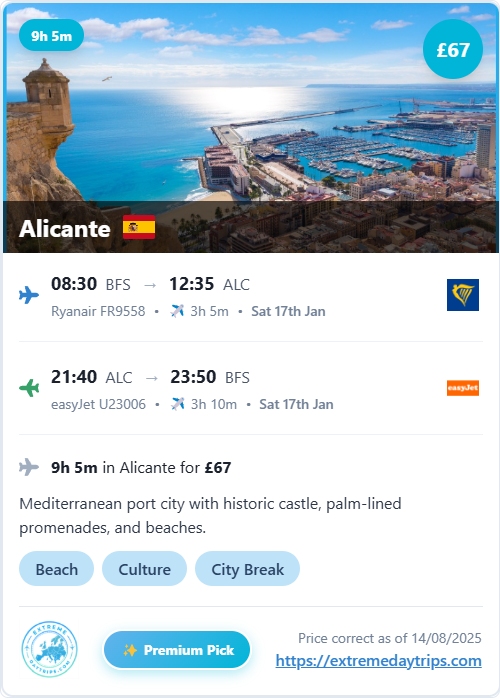Click the Alicante harbour photo
This screenshot has height=698, width=500.
[250, 128]
